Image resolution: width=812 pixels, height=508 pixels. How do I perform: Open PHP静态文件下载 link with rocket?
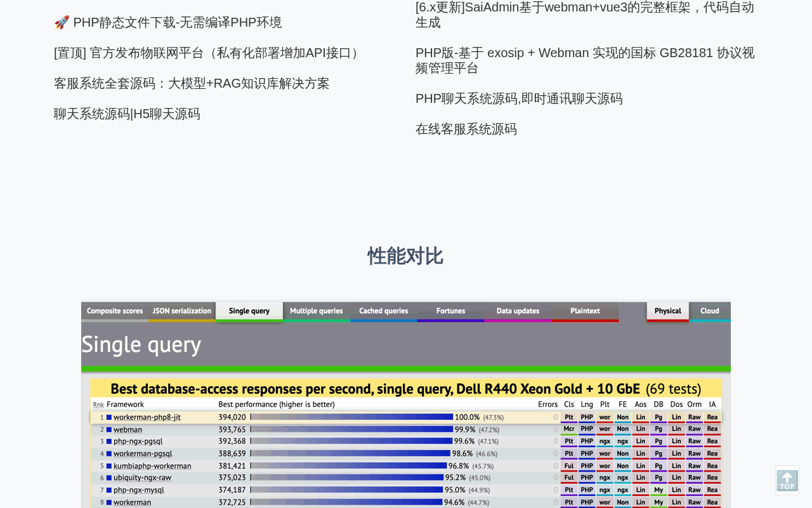point(167,22)
